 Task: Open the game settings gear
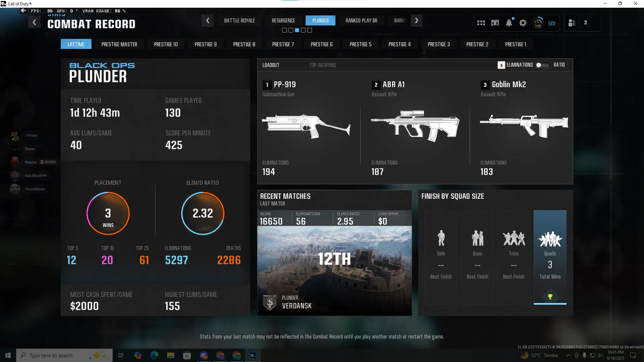523,23
